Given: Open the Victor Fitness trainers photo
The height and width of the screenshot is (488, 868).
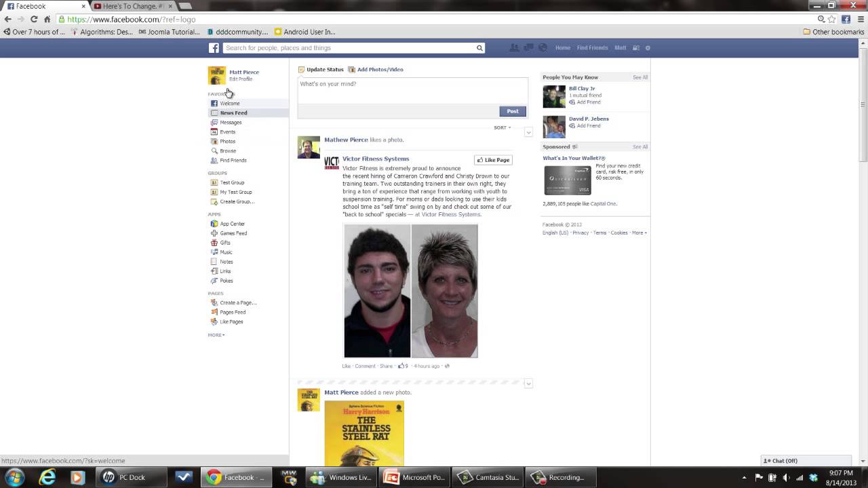Looking at the screenshot, I should click(411, 291).
